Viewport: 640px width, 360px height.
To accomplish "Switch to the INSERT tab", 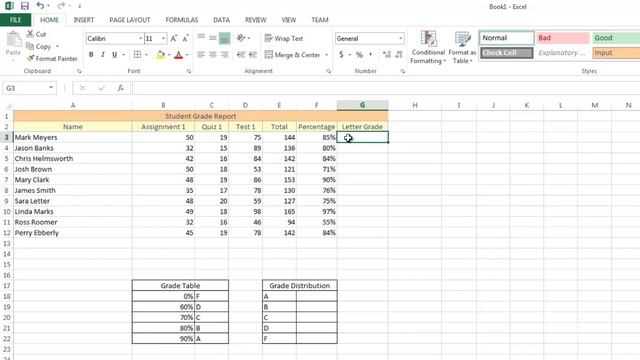I will pyautogui.click(x=84, y=20).
